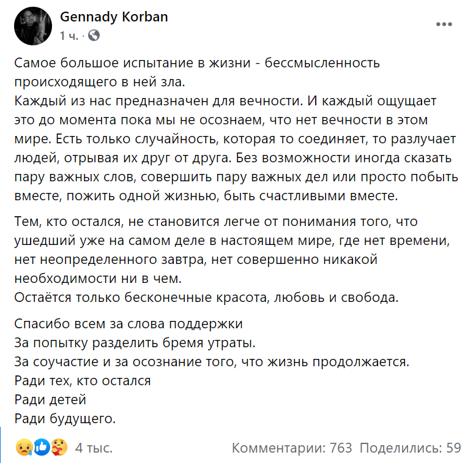Click the line starting "За соучастие и за осознание"
476x463 pixels.
pos(210,361)
